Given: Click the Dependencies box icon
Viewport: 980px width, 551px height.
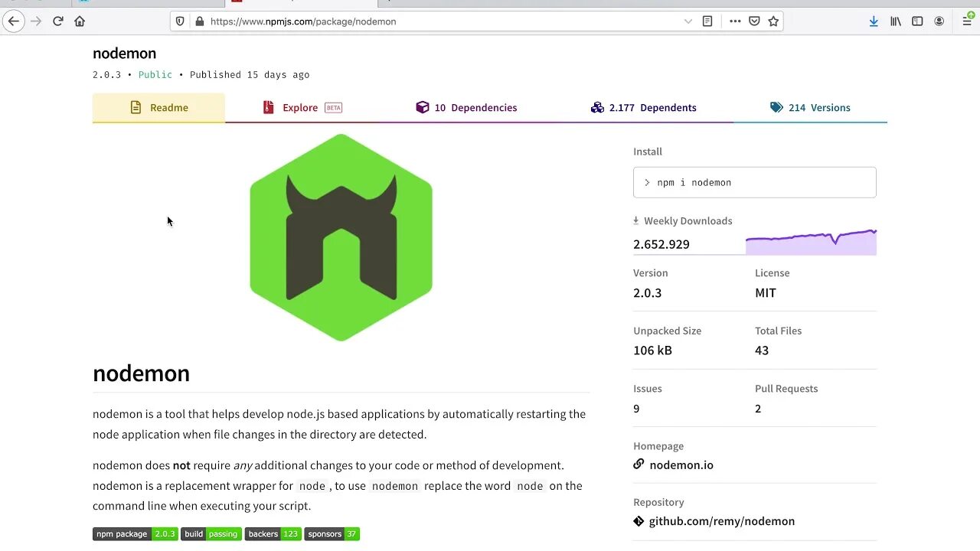Looking at the screenshot, I should click(x=422, y=108).
